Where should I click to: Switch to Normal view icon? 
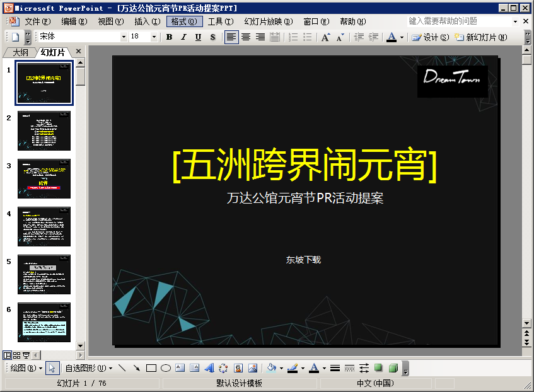click(7, 355)
